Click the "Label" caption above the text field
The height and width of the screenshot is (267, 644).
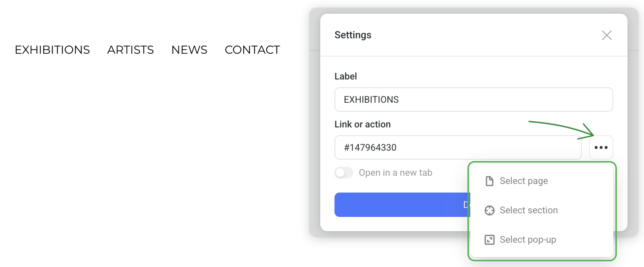(346, 76)
